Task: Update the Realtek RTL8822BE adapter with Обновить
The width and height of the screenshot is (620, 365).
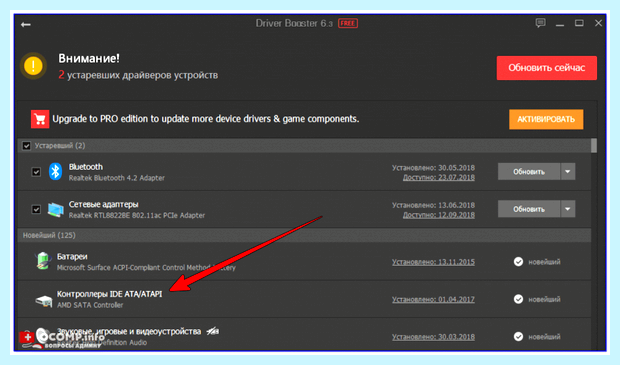Action: click(x=529, y=209)
